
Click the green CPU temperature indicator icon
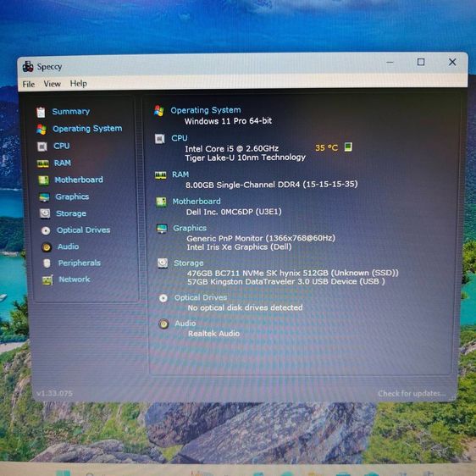[x=348, y=147]
